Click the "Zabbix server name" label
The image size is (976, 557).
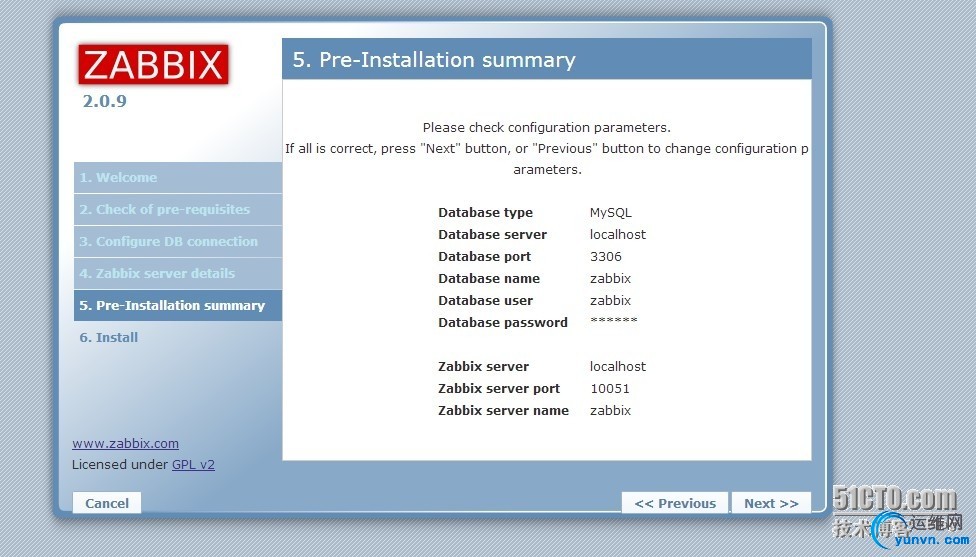[x=504, y=410]
